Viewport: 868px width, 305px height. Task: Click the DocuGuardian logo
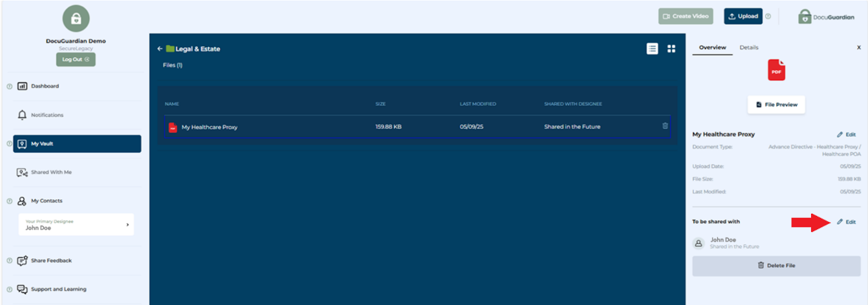point(826,17)
